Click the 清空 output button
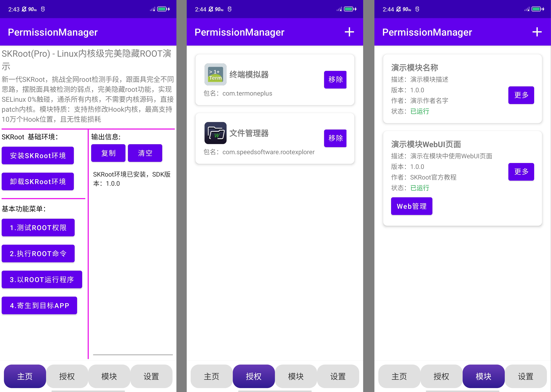Screen dimensions: 551x392 click(145, 153)
